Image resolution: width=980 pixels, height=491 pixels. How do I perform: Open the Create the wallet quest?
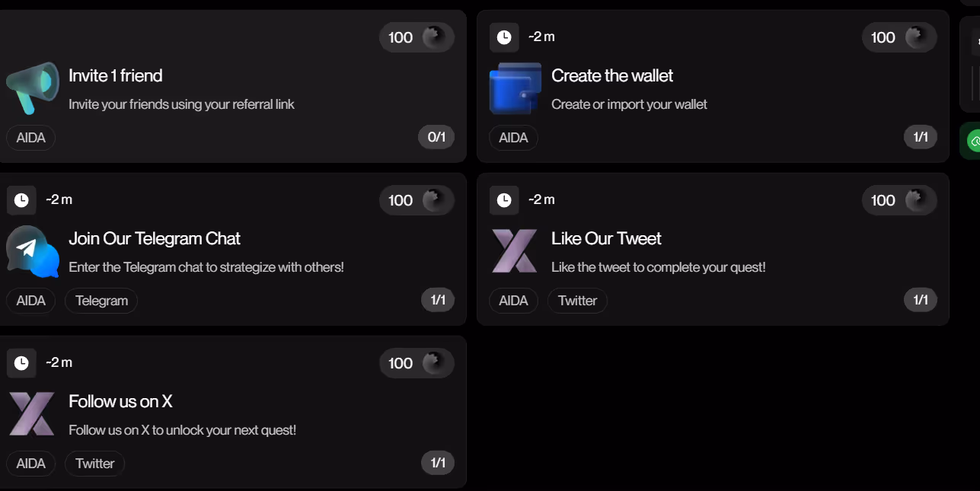click(x=612, y=76)
